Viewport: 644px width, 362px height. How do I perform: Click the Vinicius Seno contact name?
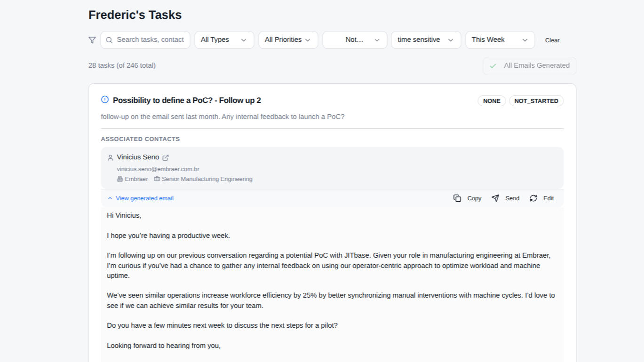138,157
